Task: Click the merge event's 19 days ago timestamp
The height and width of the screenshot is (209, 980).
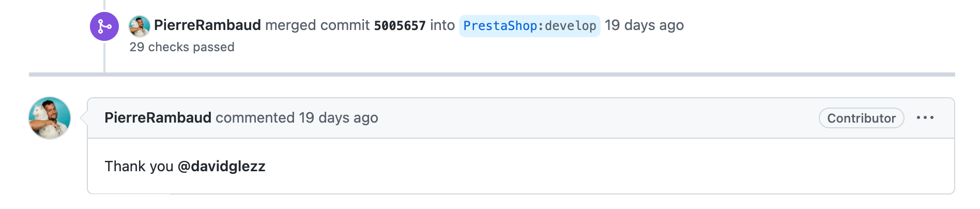Action: coord(644,25)
